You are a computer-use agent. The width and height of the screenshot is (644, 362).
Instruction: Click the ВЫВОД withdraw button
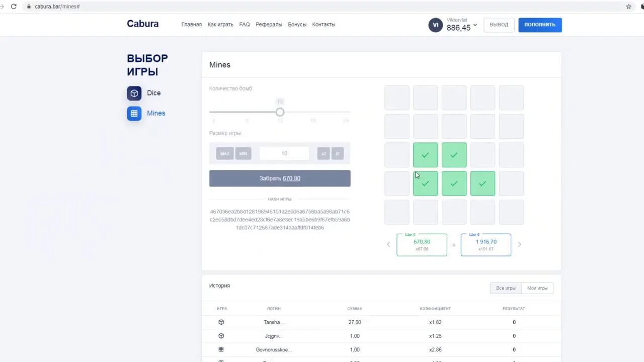[x=499, y=25]
